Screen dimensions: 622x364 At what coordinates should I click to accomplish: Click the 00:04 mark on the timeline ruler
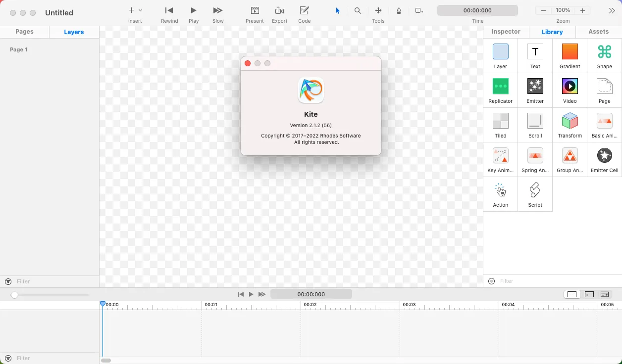click(508, 305)
